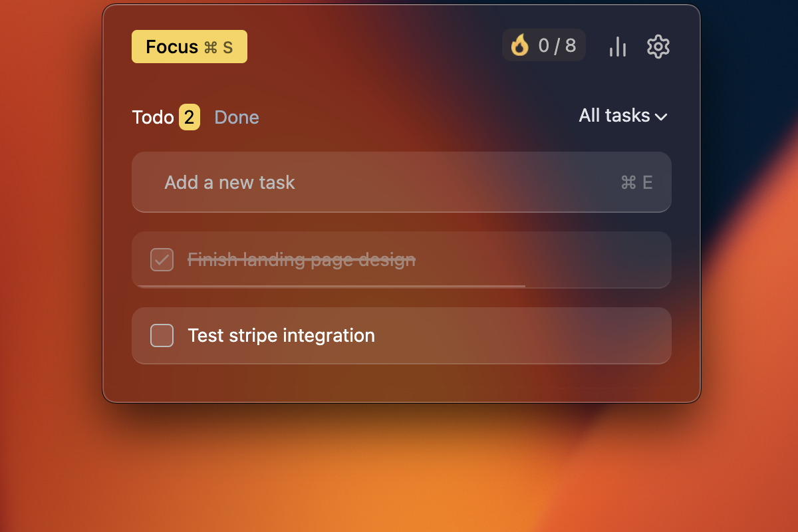Viewport: 798px width, 532px height.
Task: Click the command-E shortcut hint icon
Action: (x=637, y=183)
